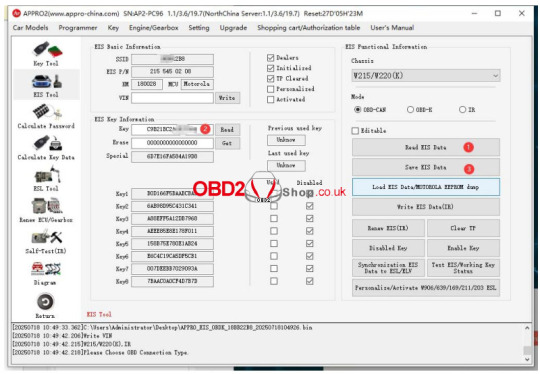Click the VIN input field

(x=172, y=98)
